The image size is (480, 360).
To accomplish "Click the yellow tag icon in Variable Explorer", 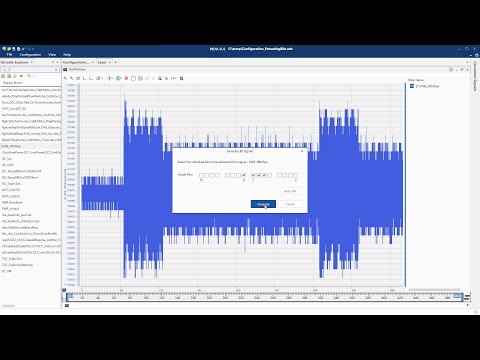I will click(29, 76).
